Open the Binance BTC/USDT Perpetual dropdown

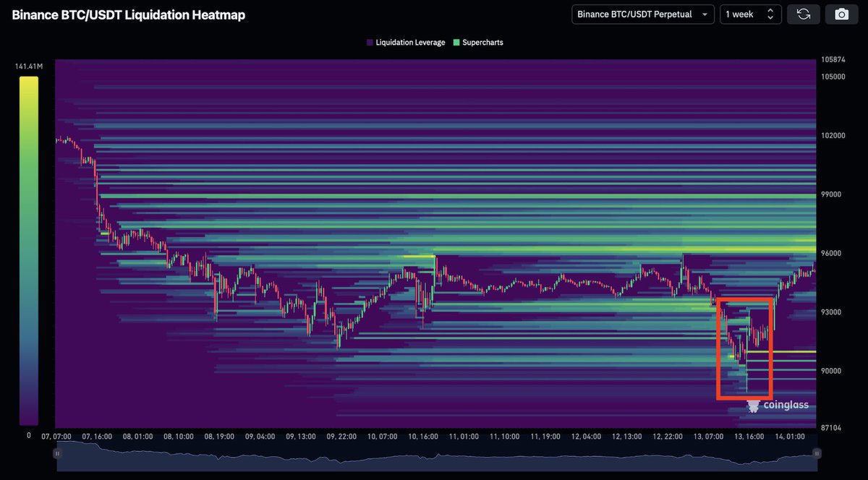(x=643, y=14)
